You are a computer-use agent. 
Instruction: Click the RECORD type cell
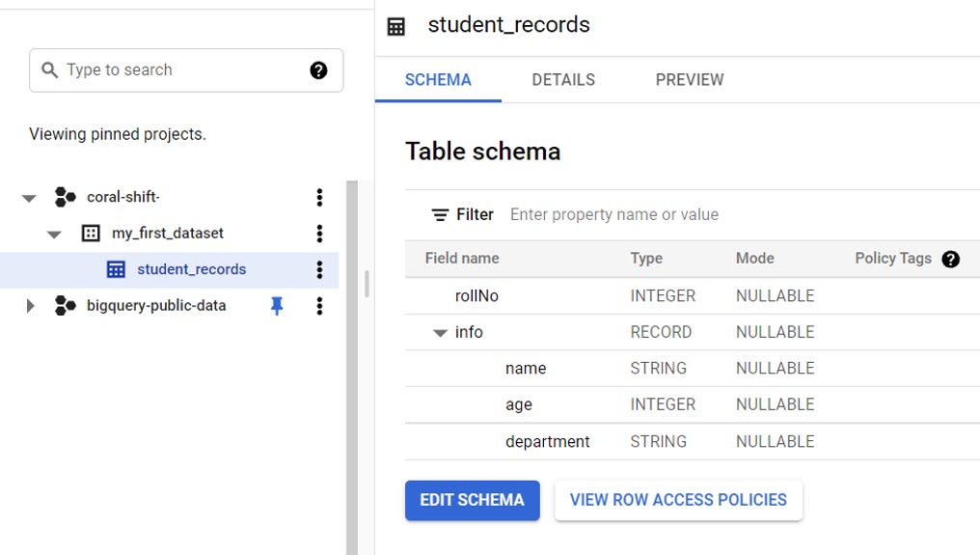(x=661, y=332)
